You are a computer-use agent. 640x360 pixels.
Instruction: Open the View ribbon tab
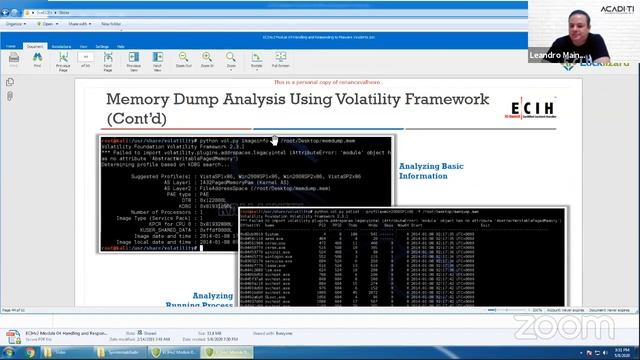tap(84, 47)
